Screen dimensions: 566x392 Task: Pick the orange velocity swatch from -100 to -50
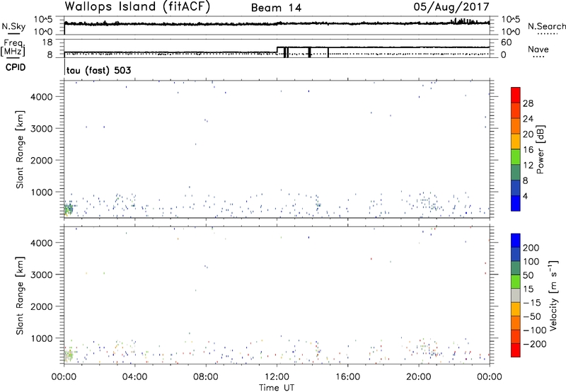516,323
